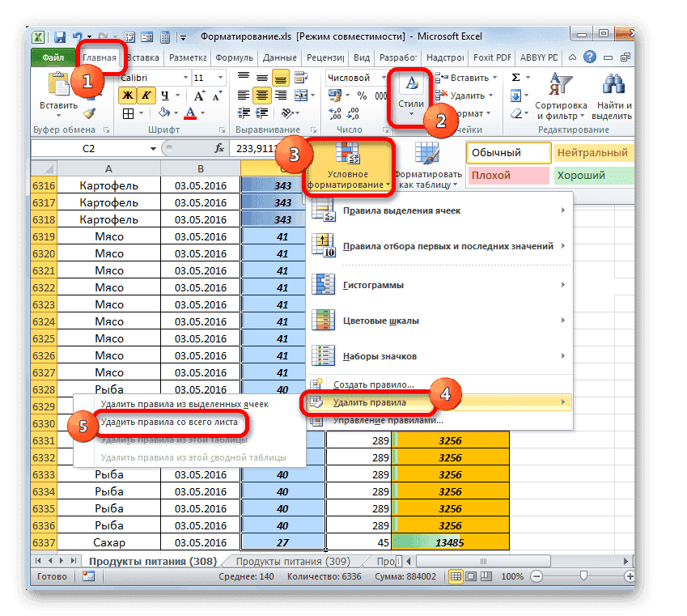Apply the percent style (%) icon
687x616 pixels.
click(362, 95)
